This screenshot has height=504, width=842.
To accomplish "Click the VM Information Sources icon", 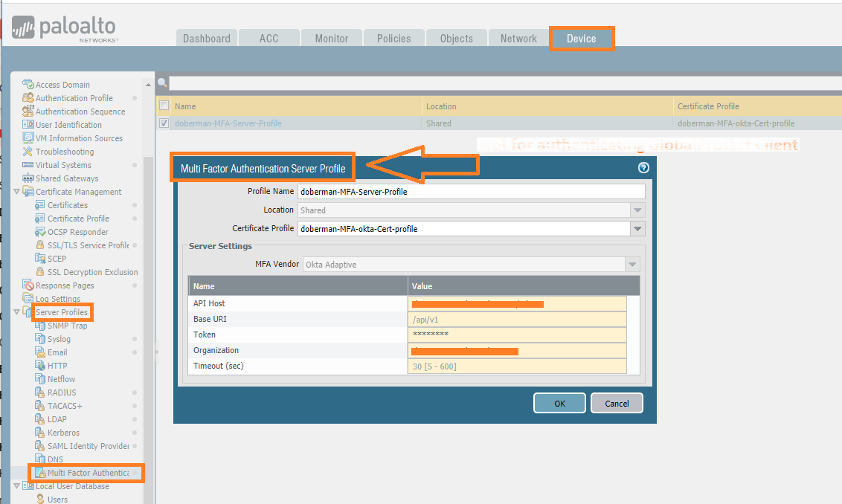I will point(28,138).
